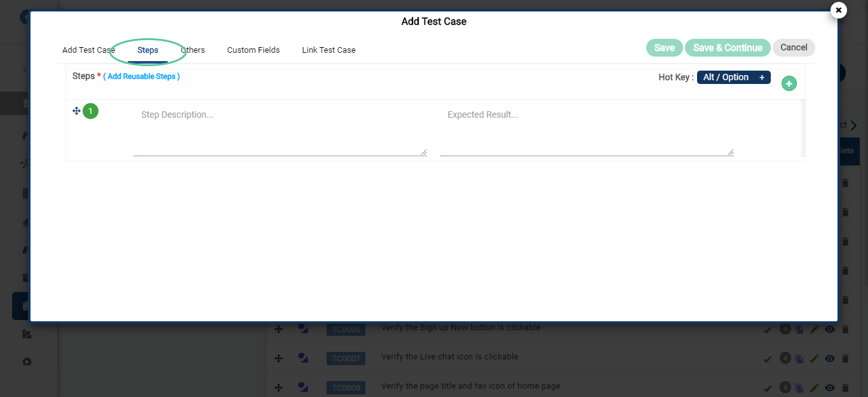Click the Add Reusable Steps link
Screen dimensions: 868x397
pos(142,76)
